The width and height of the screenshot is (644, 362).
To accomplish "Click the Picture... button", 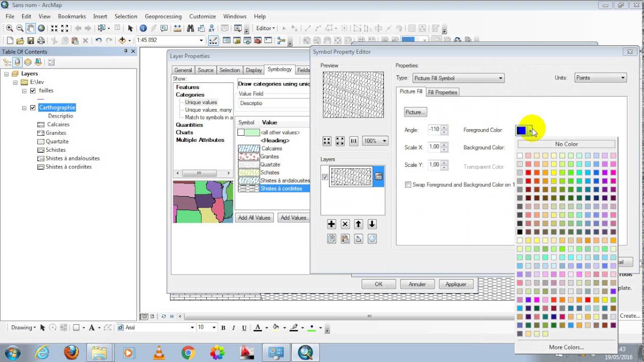I will 416,112.
